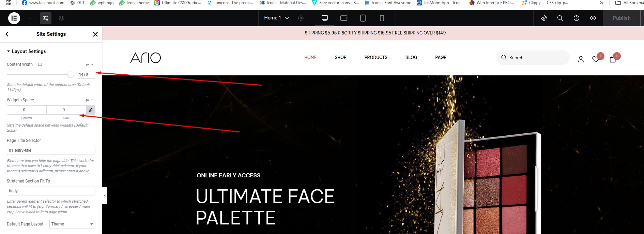
Task: Click the Publish button
Action: (622, 18)
